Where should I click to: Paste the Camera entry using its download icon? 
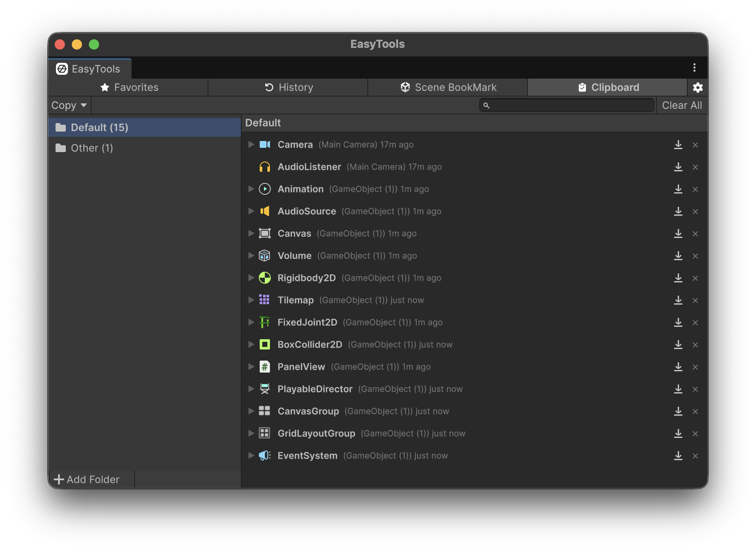pos(678,145)
